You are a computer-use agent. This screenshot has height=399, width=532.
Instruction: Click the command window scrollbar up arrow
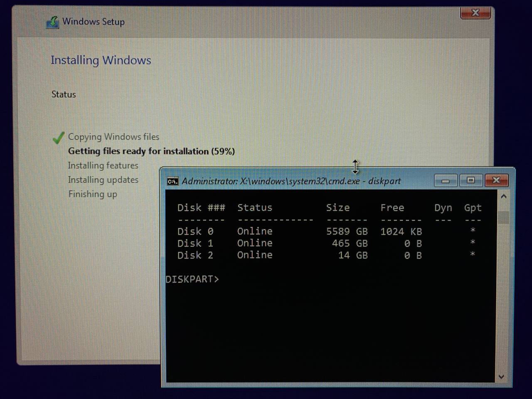point(503,196)
